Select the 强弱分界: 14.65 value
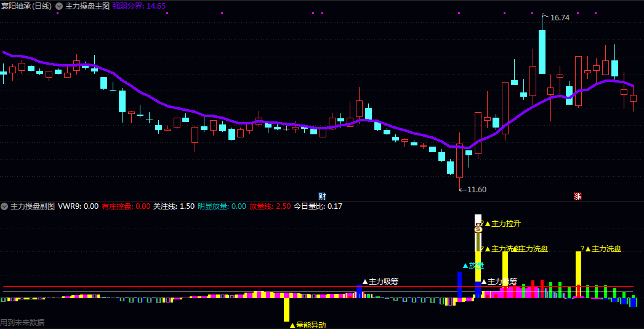The width and height of the screenshot is (644, 329). pos(139,6)
